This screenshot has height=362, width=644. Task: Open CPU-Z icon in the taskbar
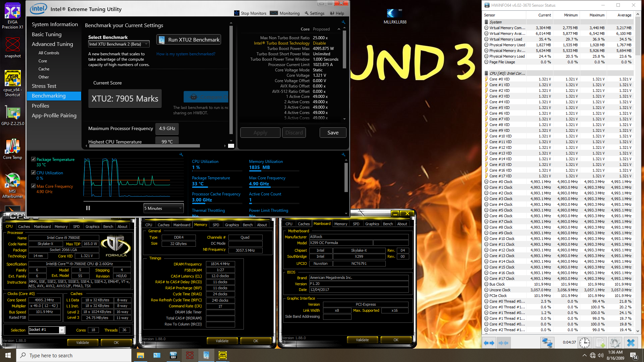point(223,355)
